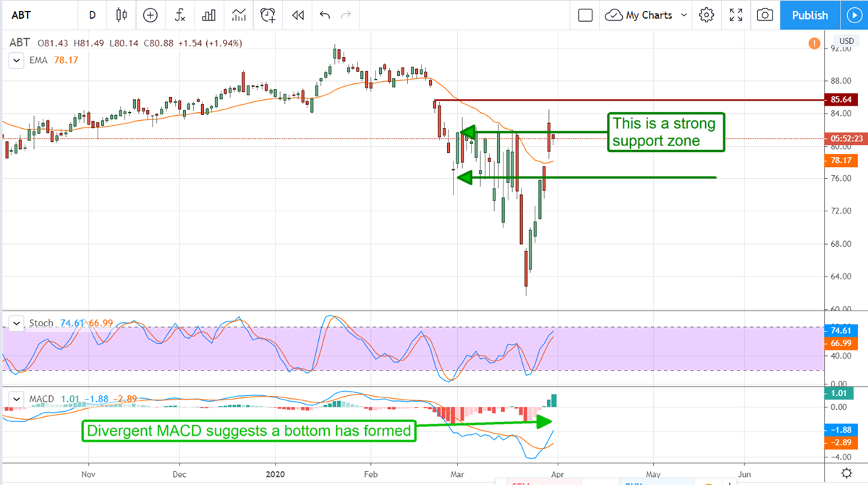868x485 pixels.
Task: Click the 'Divergent MACD suggests a bottom' note
Action: tap(250, 431)
